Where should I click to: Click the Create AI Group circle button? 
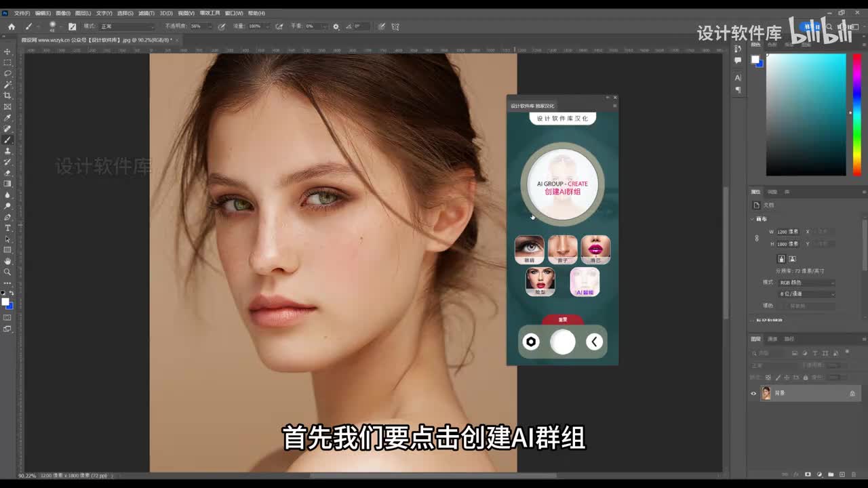tap(562, 186)
